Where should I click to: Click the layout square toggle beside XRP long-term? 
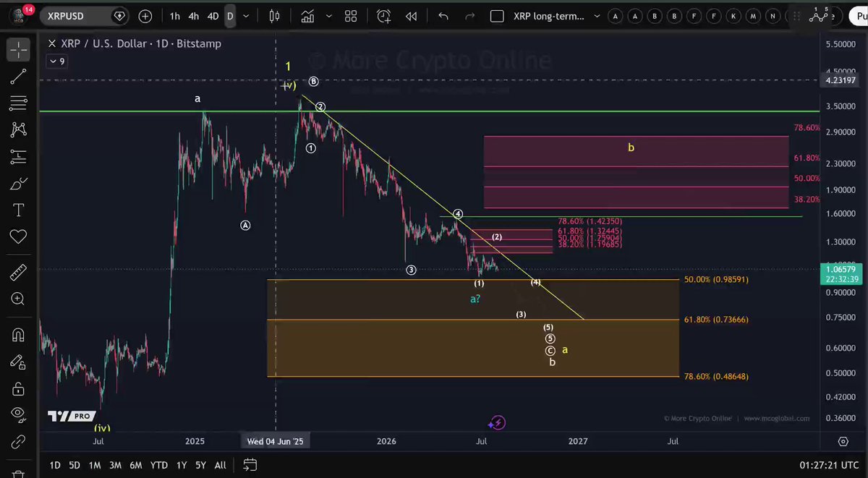click(497, 16)
